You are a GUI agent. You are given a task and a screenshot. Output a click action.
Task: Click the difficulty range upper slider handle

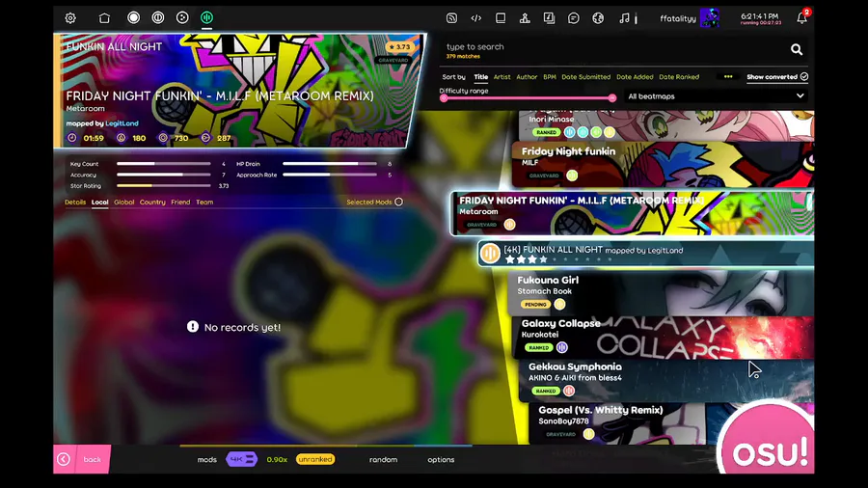tap(611, 98)
